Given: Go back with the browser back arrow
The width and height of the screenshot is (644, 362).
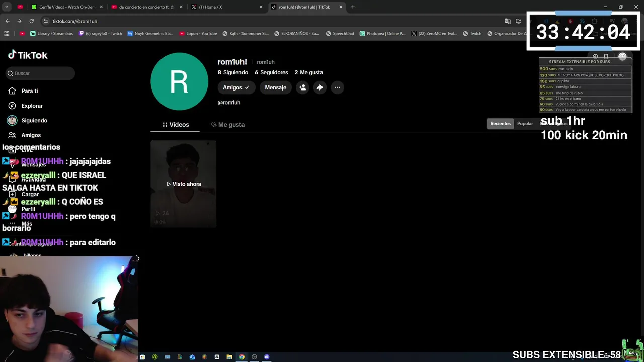Looking at the screenshot, I should [x=7, y=21].
